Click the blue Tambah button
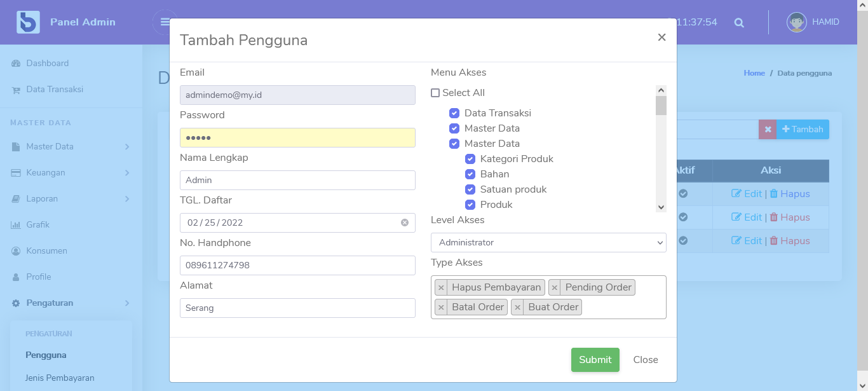The height and width of the screenshot is (391, 868). (x=803, y=130)
